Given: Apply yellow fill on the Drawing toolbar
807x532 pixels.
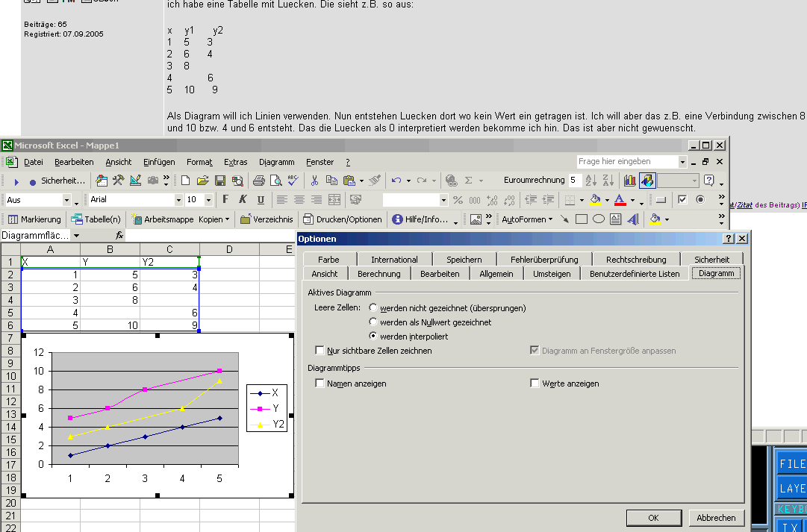Looking at the screenshot, I should pyautogui.click(x=655, y=219).
